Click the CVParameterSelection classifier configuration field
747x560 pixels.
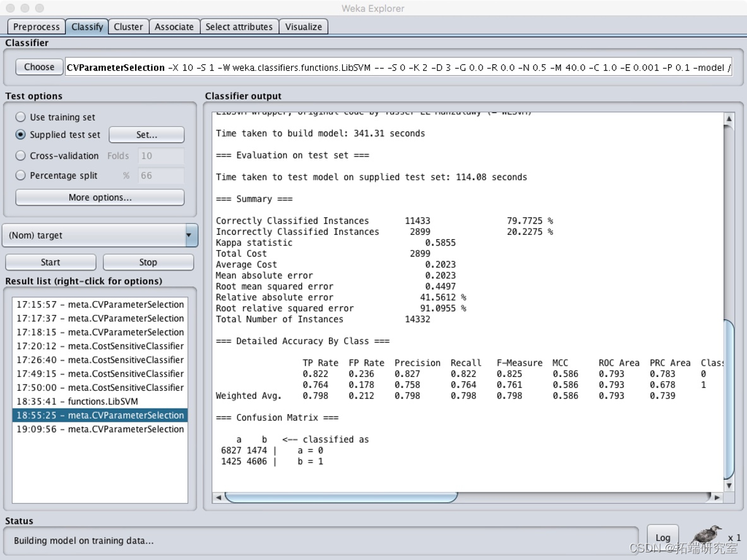coord(398,67)
